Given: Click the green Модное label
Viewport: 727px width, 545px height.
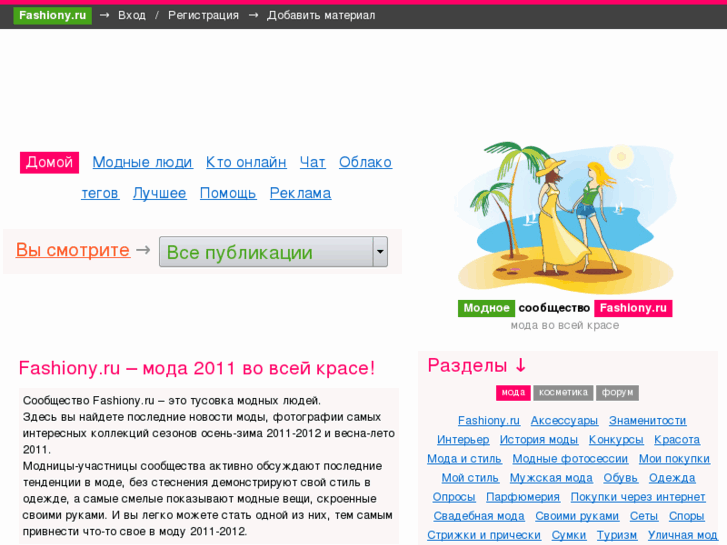Looking at the screenshot, I should tap(486, 308).
